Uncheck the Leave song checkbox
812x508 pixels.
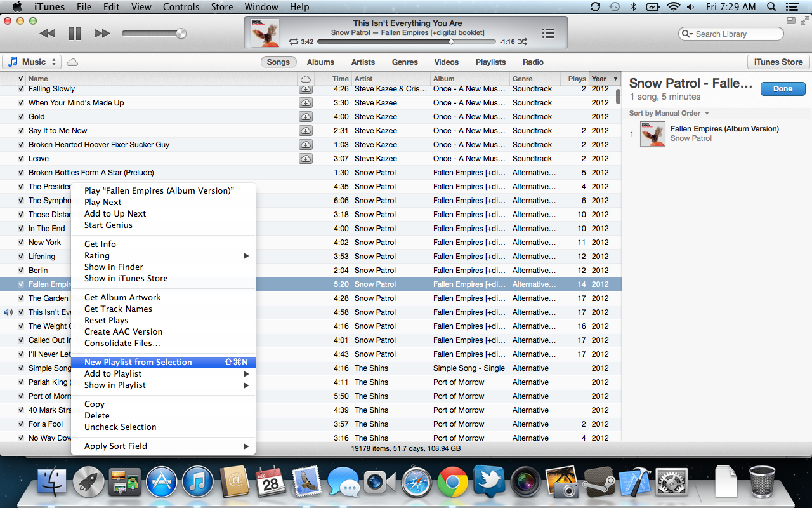[22, 159]
